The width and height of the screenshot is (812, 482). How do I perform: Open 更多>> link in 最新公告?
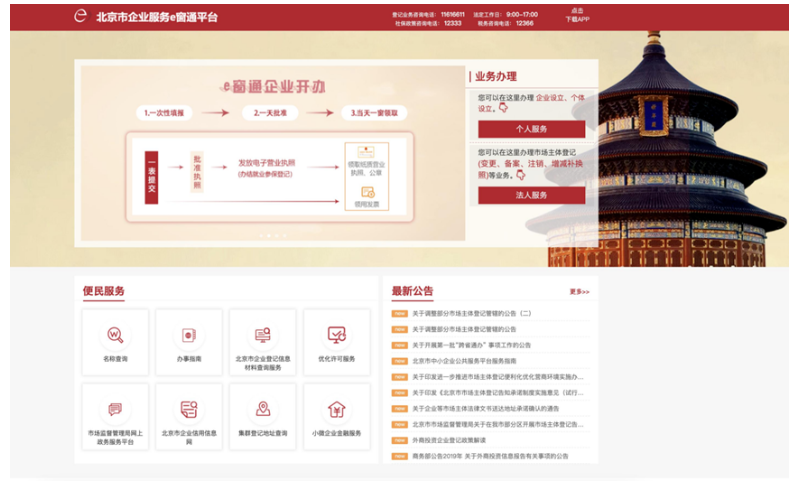[579, 292]
